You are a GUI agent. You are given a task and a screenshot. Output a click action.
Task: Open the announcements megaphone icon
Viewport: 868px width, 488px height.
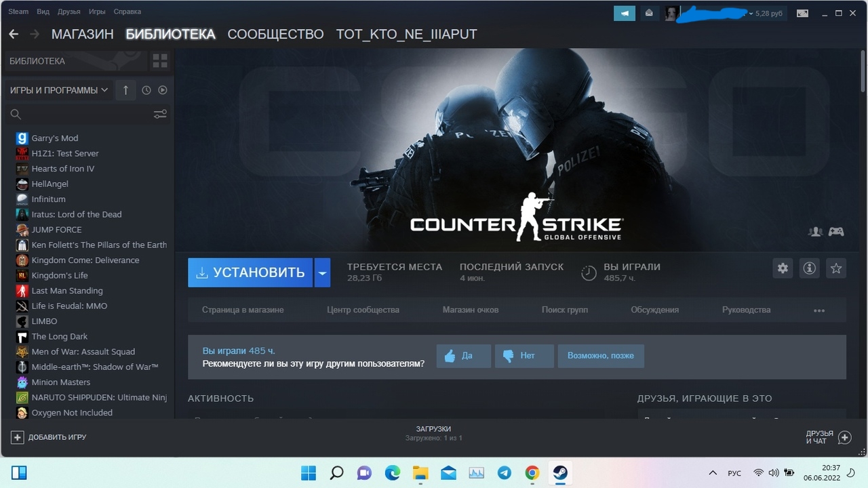(x=625, y=13)
